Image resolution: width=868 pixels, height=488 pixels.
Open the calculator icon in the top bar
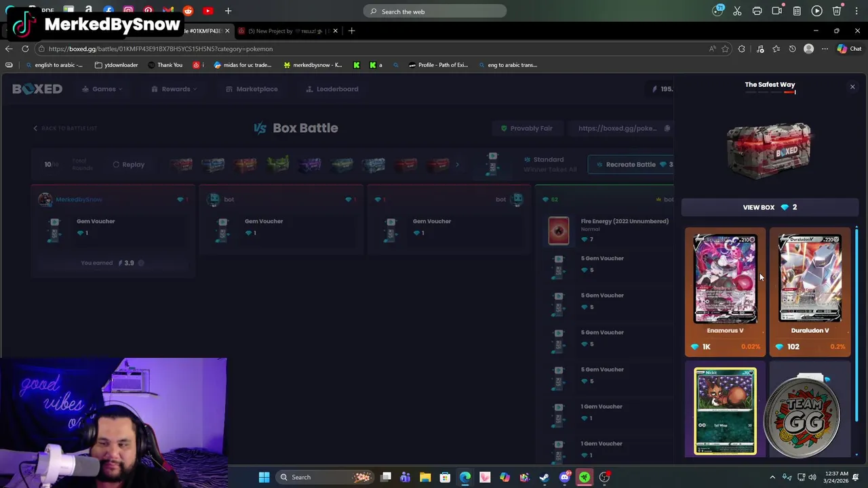click(x=797, y=11)
